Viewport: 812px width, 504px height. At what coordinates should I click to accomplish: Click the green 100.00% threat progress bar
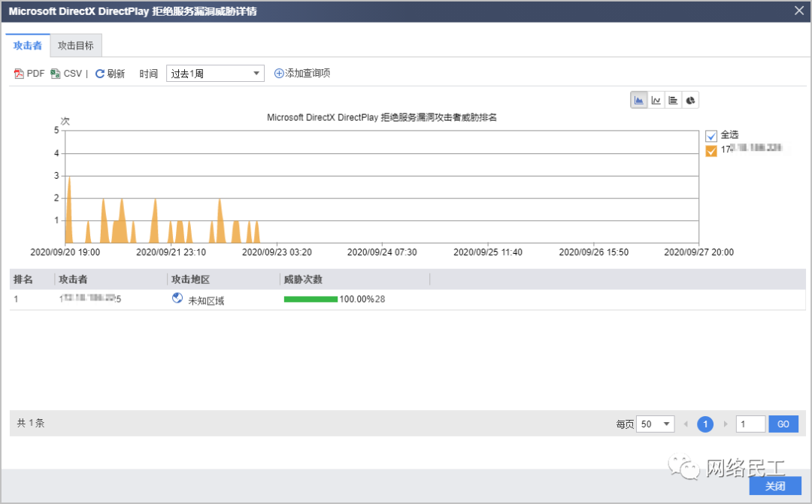click(x=311, y=299)
